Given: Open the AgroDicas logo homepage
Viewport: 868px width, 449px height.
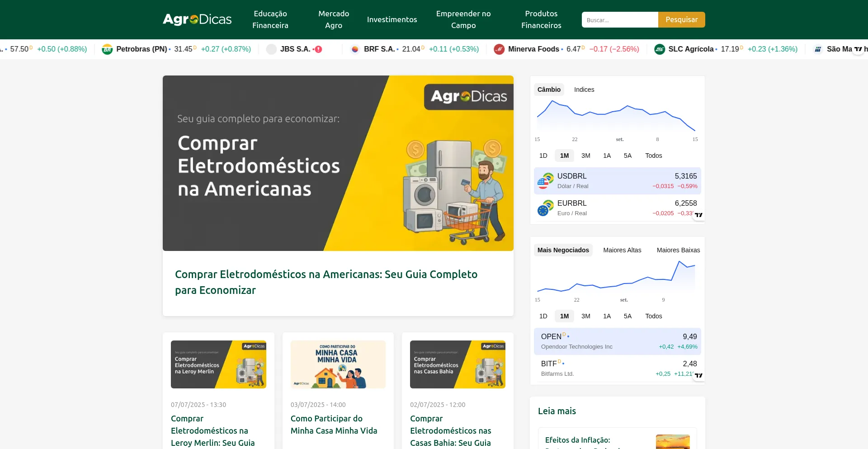Looking at the screenshot, I should pyautogui.click(x=197, y=19).
